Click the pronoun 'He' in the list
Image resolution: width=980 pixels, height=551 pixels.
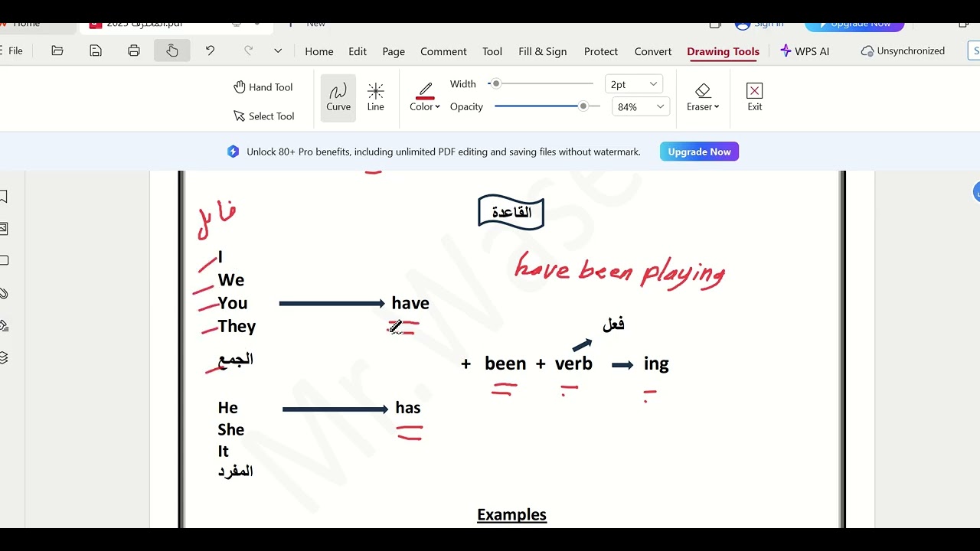(227, 408)
